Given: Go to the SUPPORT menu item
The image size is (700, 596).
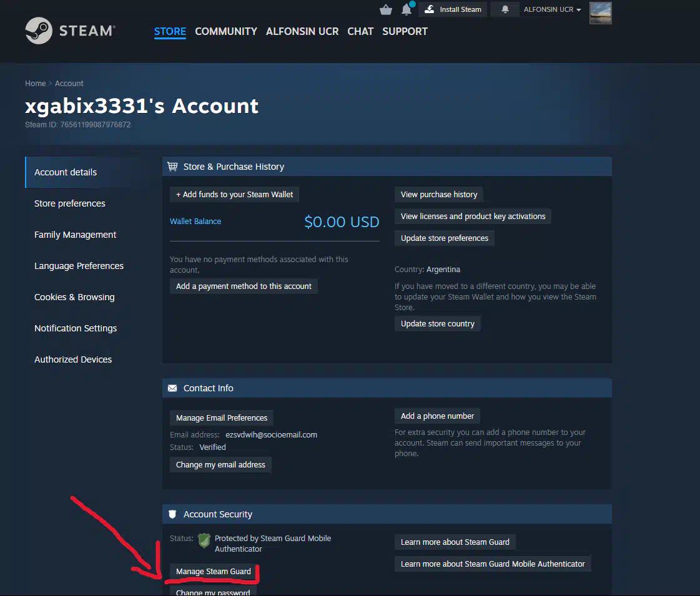Looking at the screenshot, I should point(405,31).
